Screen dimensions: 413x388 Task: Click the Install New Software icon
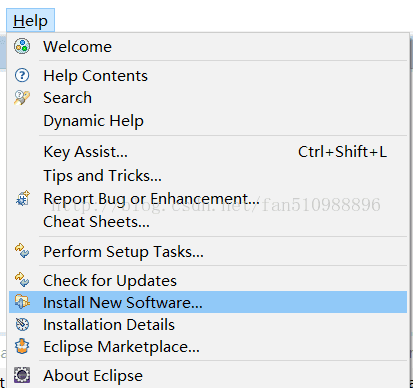click(x=22, y=302)
